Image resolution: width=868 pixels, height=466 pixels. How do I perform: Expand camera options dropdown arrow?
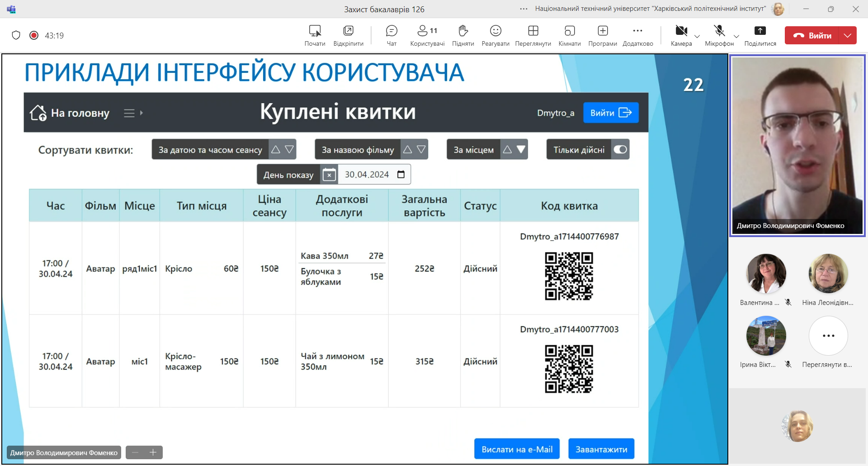click(697, 37)
